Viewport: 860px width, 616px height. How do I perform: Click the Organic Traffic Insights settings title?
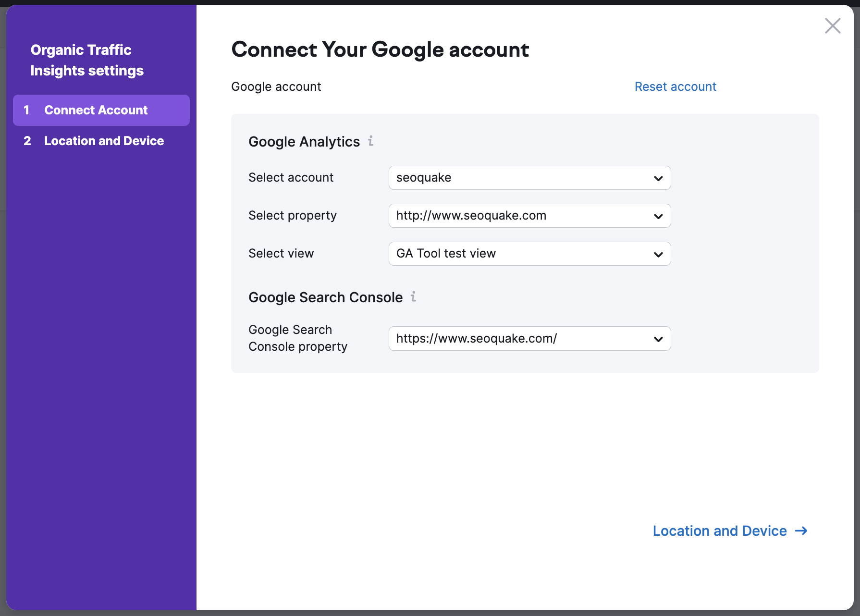click(87, 60)
